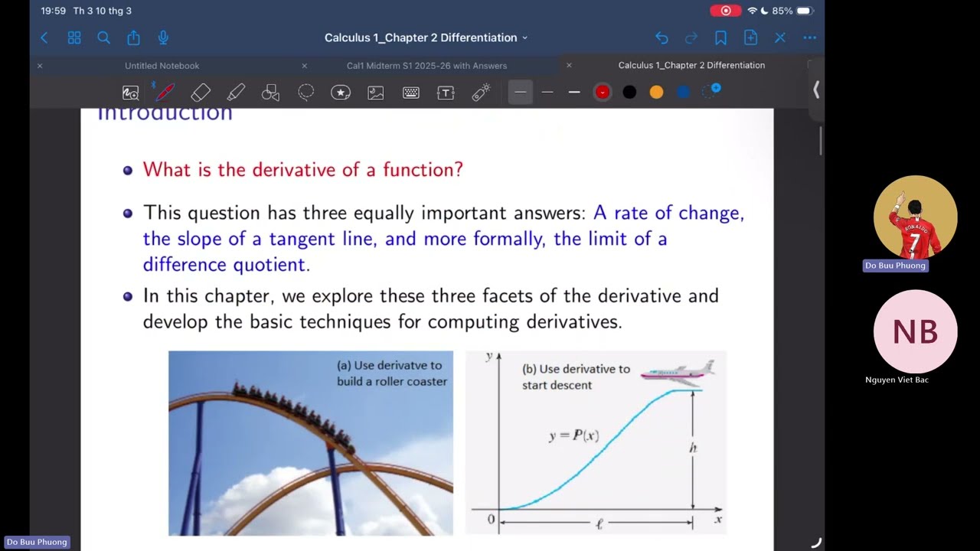Tap the battery 85% indicator
The height and width of the screenshot is (551, 980).
[x=792, y=11]
